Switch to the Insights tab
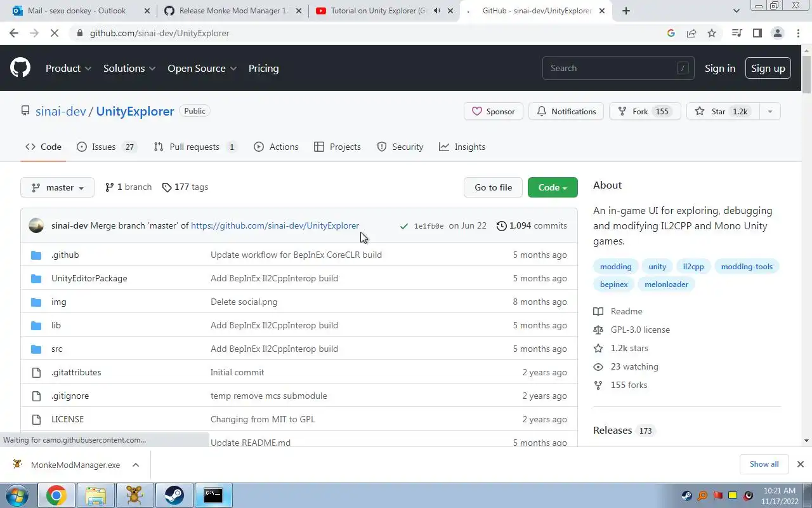Image resolution: width=812 pixels, height=508 pixels. pyautogui.click(x=462, y=147)
